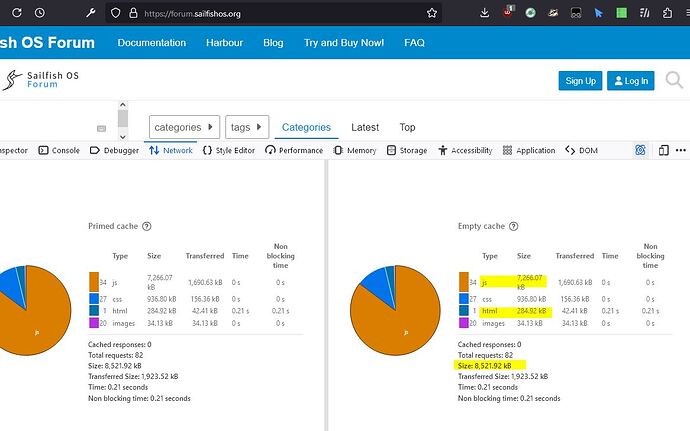690x431 pixels.
Task: Open the DOM devtools tab
Action: click(x=581, y=150)
